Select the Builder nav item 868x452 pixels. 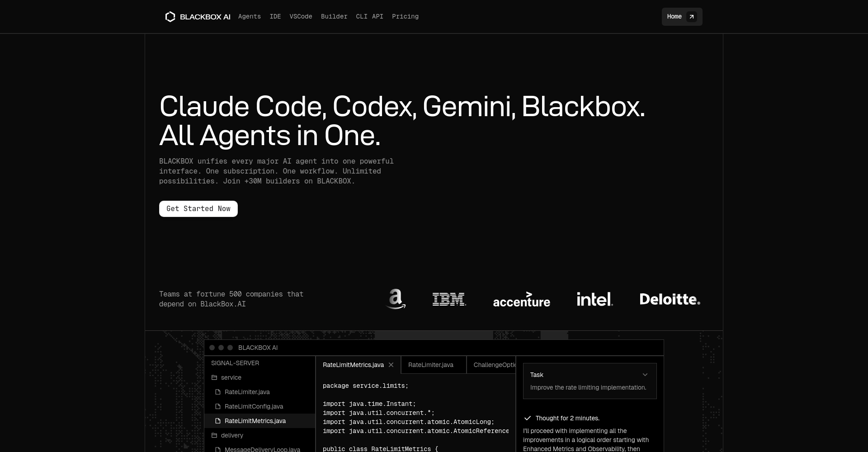[x=334, y=16]
